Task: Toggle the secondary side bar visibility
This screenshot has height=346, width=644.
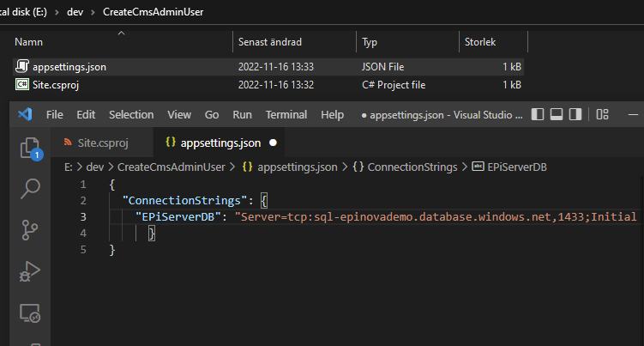Action: click(575, 114)
